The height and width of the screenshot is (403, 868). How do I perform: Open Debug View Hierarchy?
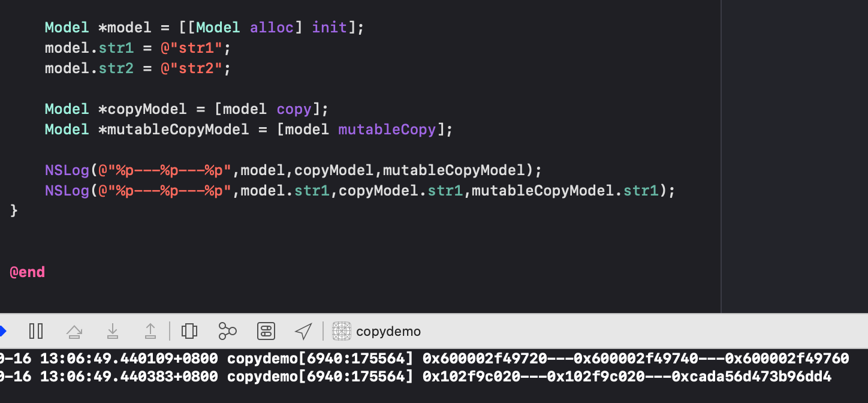(x=189, y=331)
